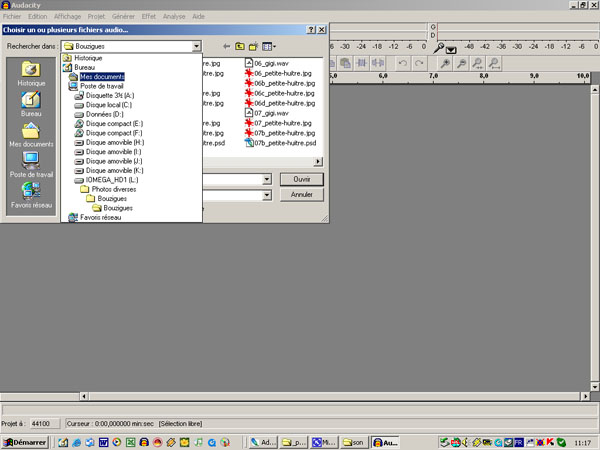
Task: Open the input meter dropdown arrow
Action: tap(451, 50)
